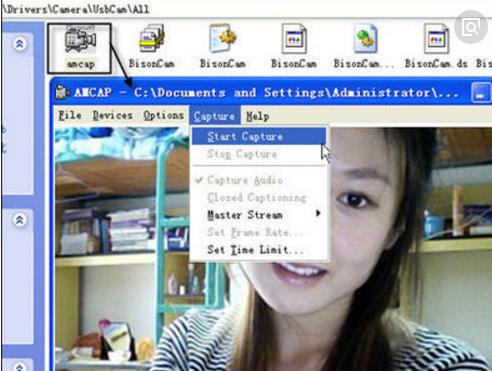The height and width of the screenshot is (371, 492).
Task: Select the amcap camera application icon
Action: pyautogui.click(x=79, y=48)
